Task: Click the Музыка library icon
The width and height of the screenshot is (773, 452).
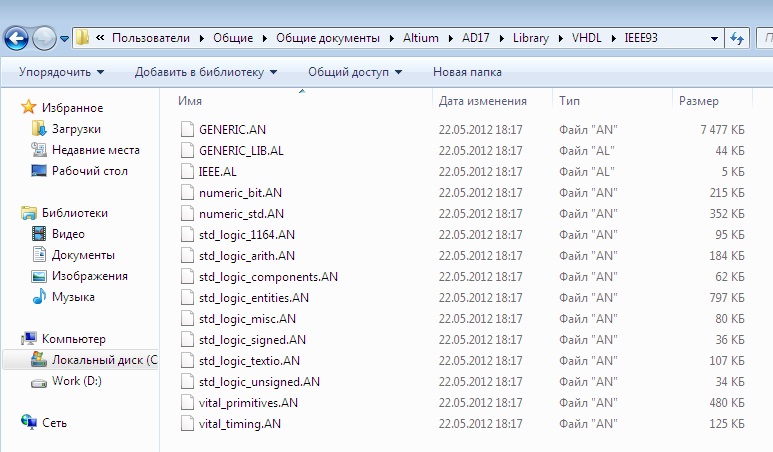Action: [x=39, y=297]
